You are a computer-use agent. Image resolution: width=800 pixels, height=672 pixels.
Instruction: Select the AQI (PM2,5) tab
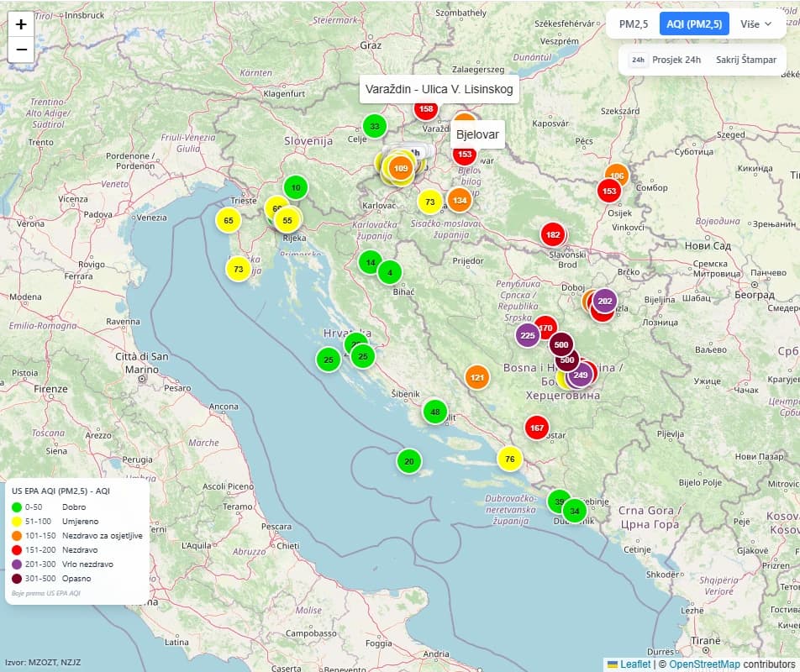pos(693,24)
